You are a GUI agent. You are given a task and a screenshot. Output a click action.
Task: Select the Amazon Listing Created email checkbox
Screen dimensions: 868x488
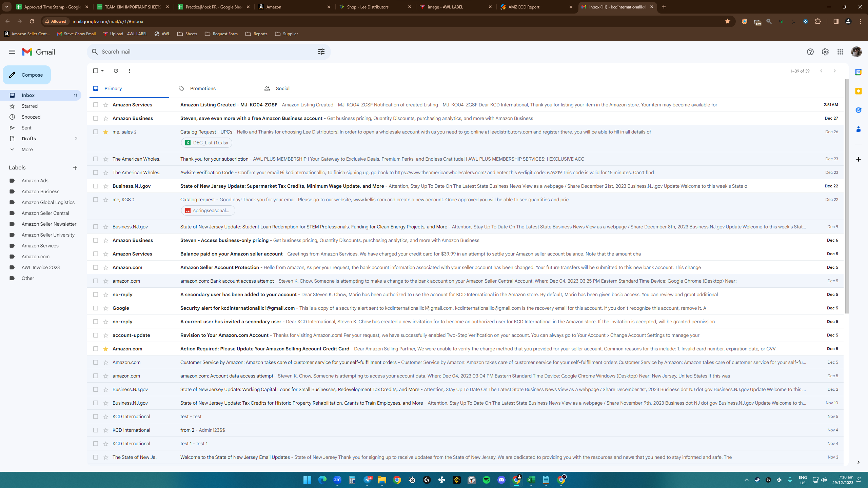[96, 105]
